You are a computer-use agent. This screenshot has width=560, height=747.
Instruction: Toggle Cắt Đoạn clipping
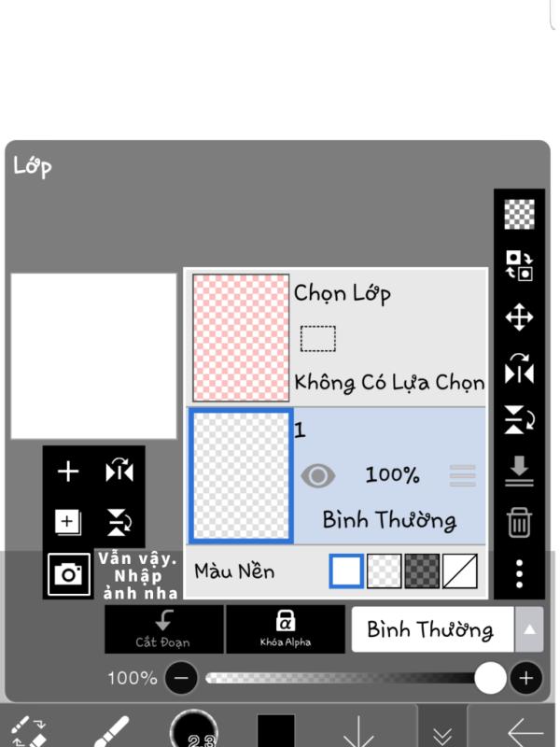click(163, 628)
